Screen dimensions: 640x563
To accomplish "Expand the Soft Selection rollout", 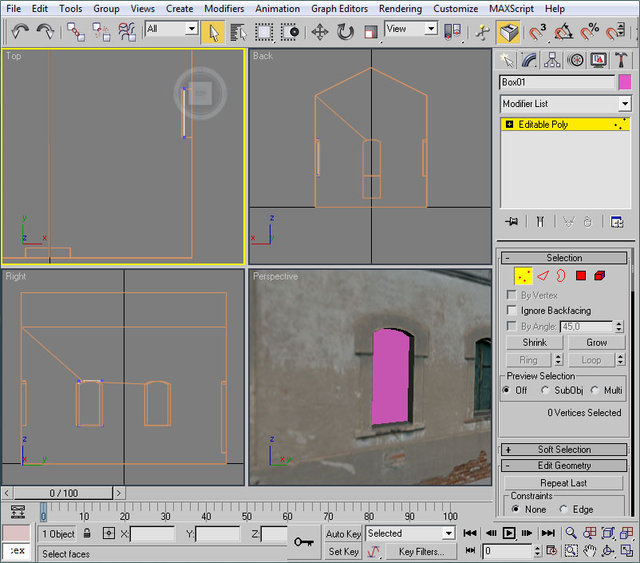I will point(565,449).
